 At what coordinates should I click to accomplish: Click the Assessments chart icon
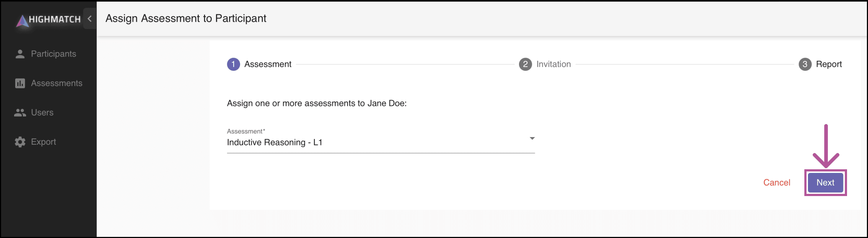coord(20,83)
